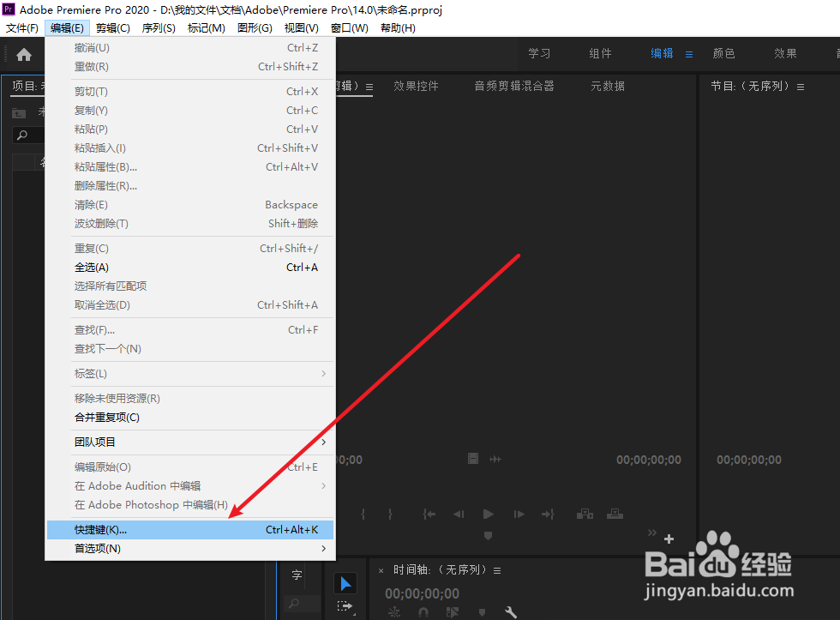Switch to the 组件 workspace
The width and height of the screenshot is (840, 620).
(x=601, y=53)
